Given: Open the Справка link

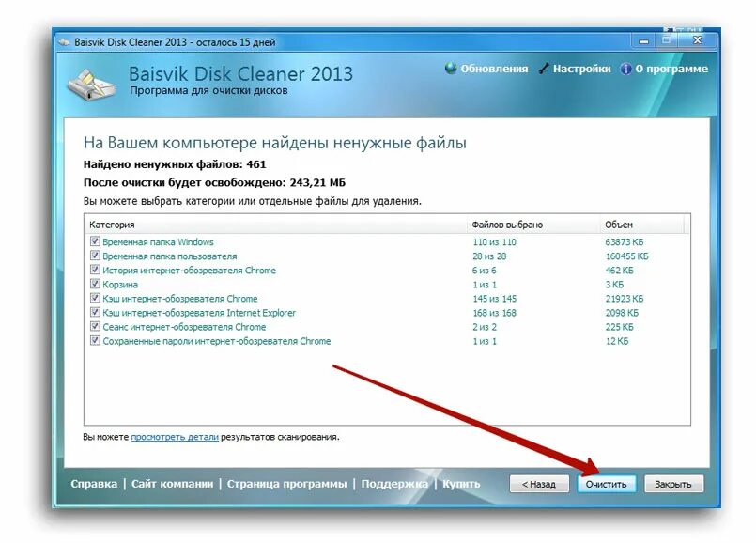Looking at the screenshot, I should (94, 484).
